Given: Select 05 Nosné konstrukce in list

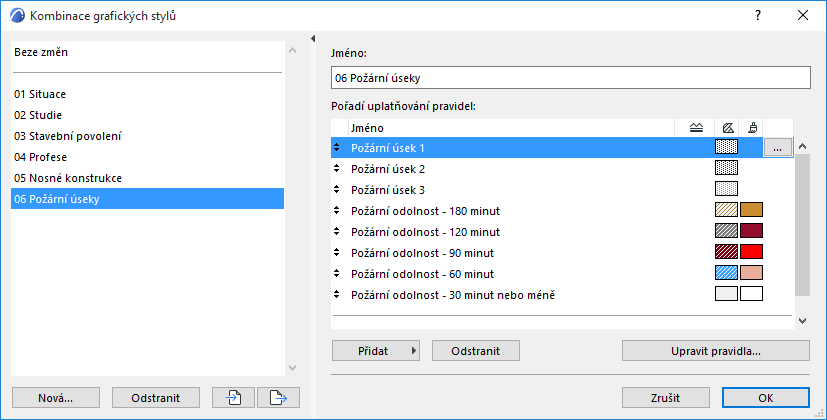Looking at the screenshot, I should [67, 178].
